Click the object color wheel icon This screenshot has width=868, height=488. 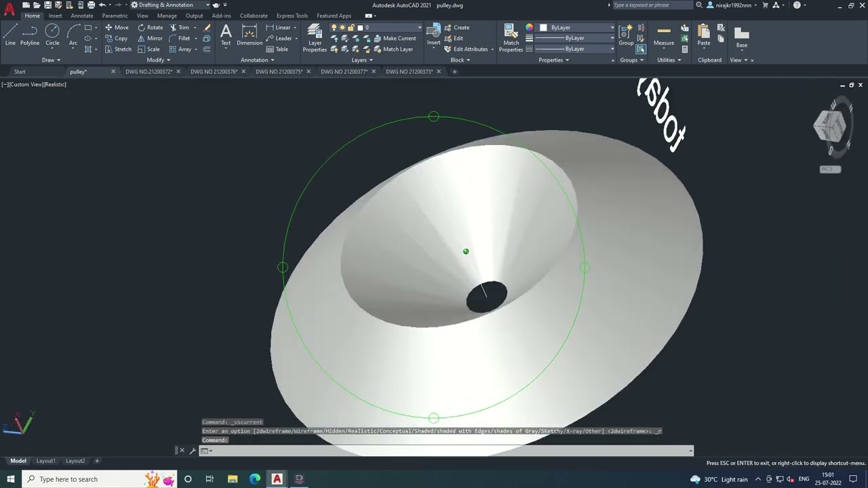pyautogui.click(x=529, y=28)
